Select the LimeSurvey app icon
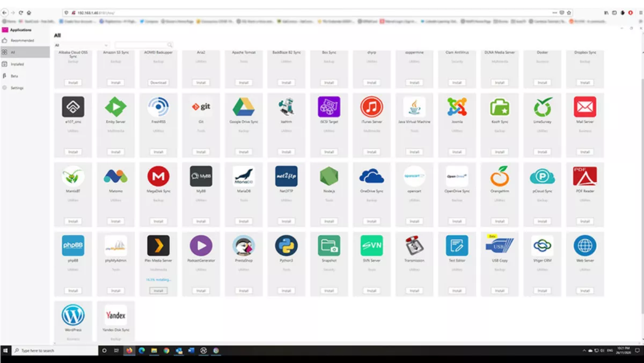 (543, 107)
